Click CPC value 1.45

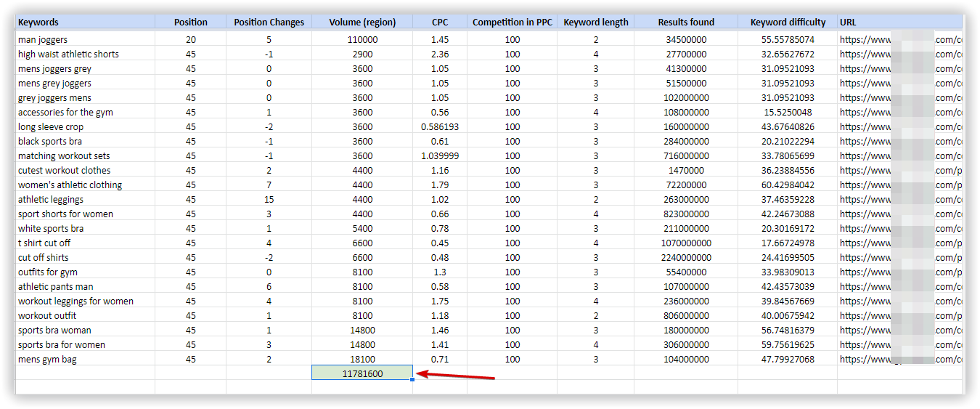(440, 39)
